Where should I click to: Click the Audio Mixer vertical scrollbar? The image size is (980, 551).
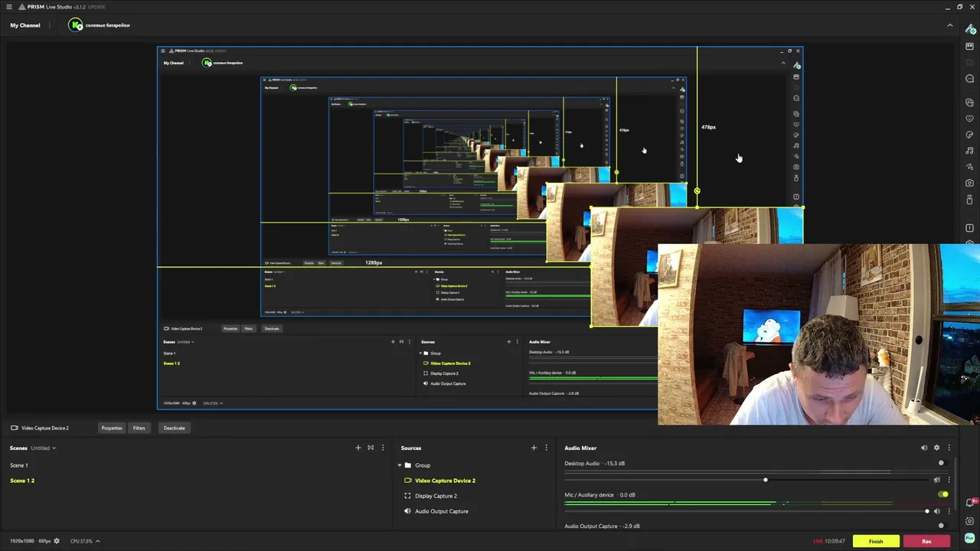point(955,482)
